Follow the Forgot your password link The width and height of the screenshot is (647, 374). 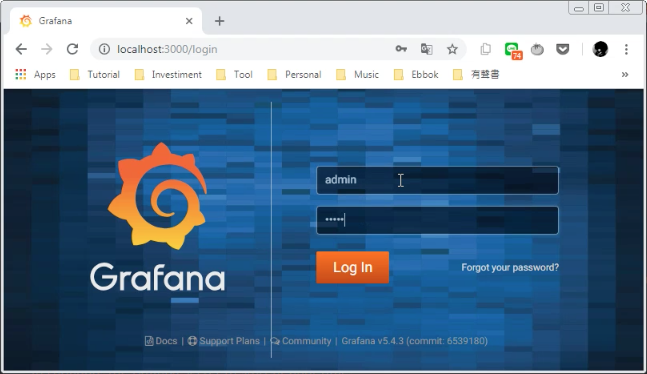click(x=510, y=267)
